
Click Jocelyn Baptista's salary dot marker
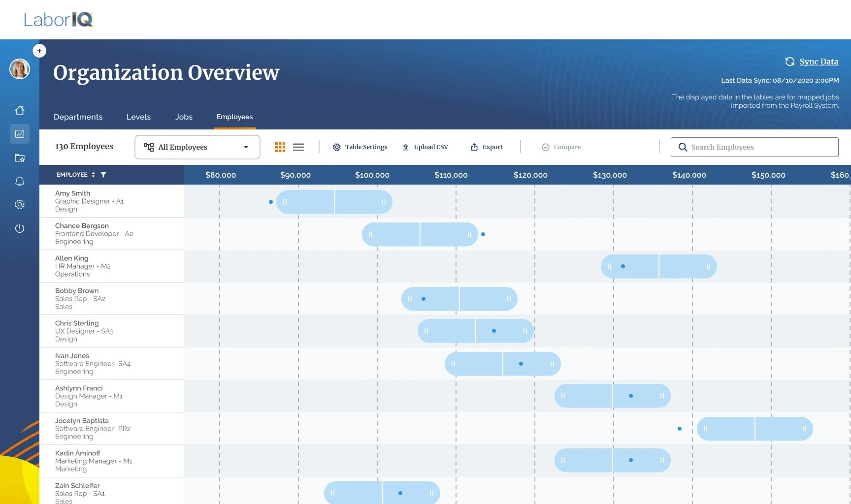click(680, 429)
